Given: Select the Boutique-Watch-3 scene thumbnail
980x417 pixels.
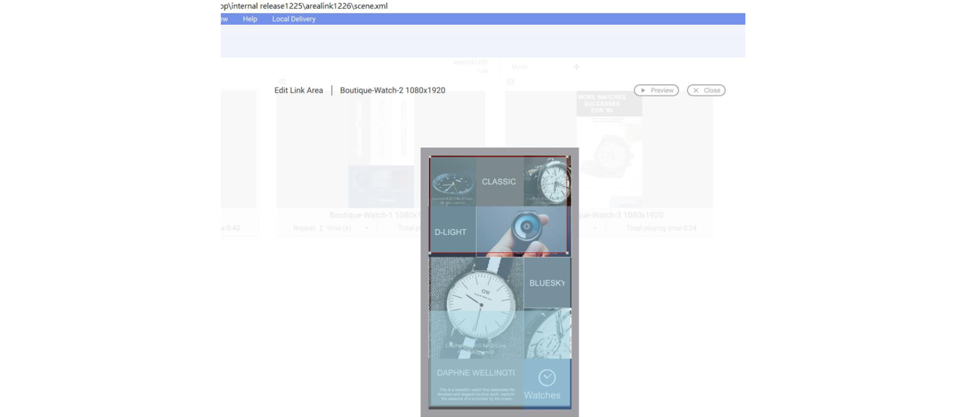Looking at the screenshot, I should coord(609,150).
